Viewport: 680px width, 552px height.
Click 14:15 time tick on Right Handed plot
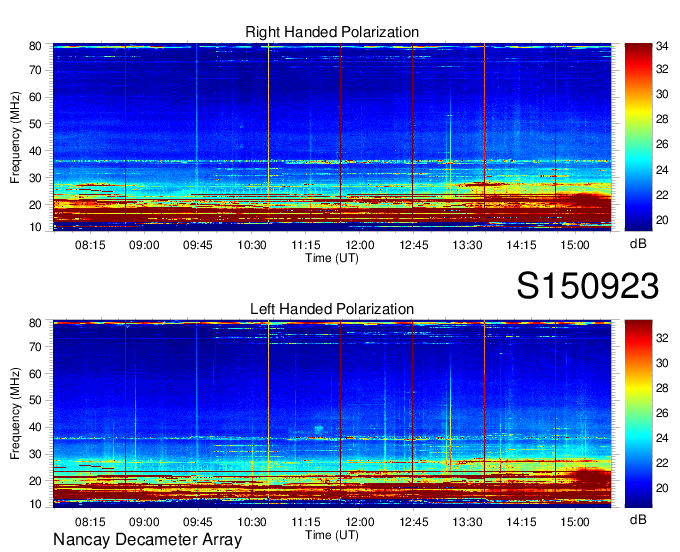pos(521,245)
